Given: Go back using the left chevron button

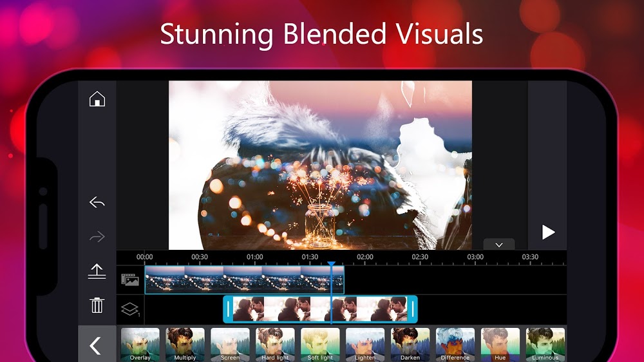Looking at the screenshot, I should (x=96, y=345).
